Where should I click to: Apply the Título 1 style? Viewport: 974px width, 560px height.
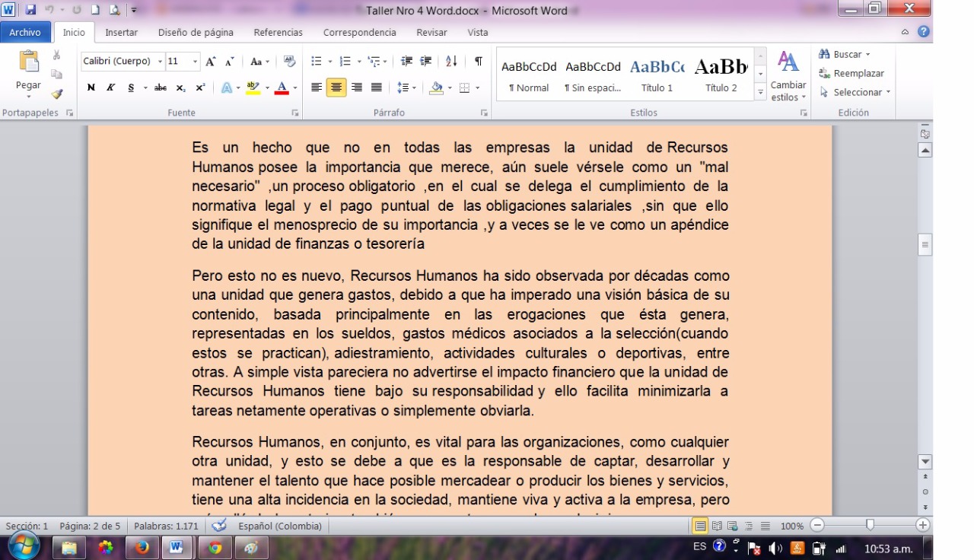click(657, 75)
